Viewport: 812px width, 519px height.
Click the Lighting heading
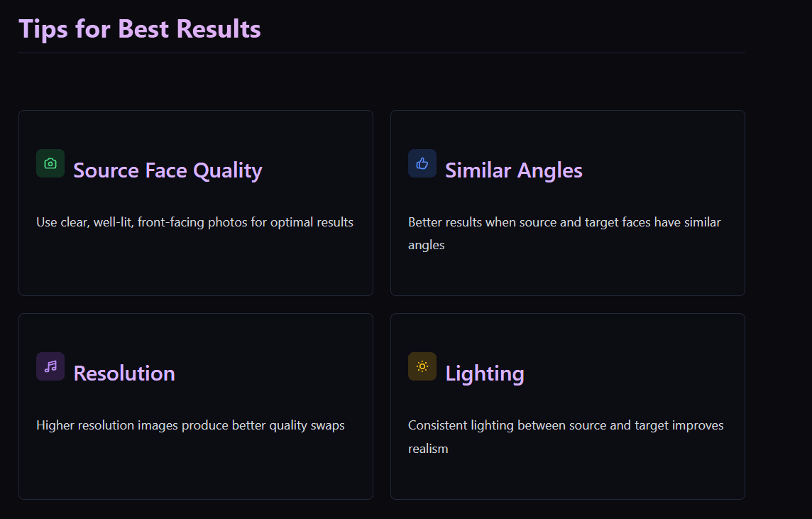coord(485,373)
